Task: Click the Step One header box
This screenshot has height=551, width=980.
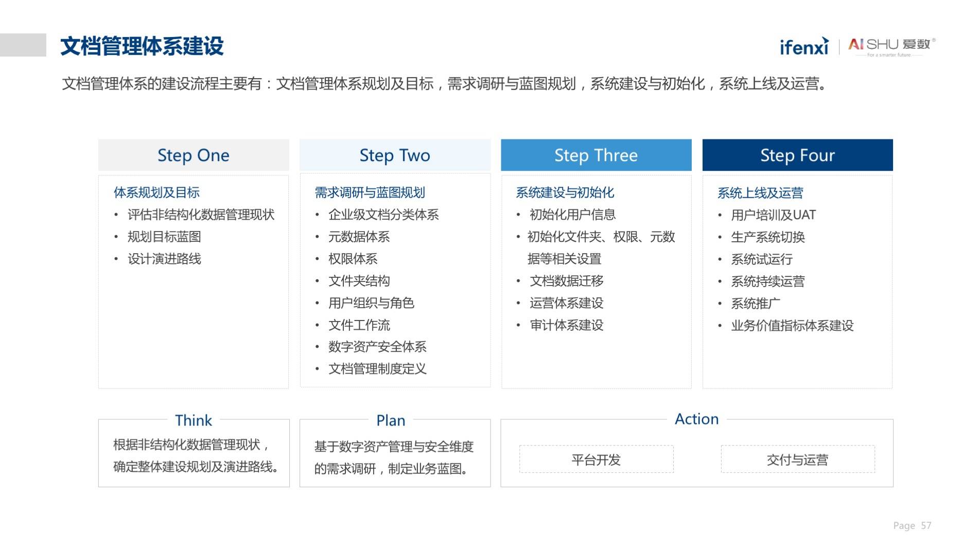Action: coord(194,155)
